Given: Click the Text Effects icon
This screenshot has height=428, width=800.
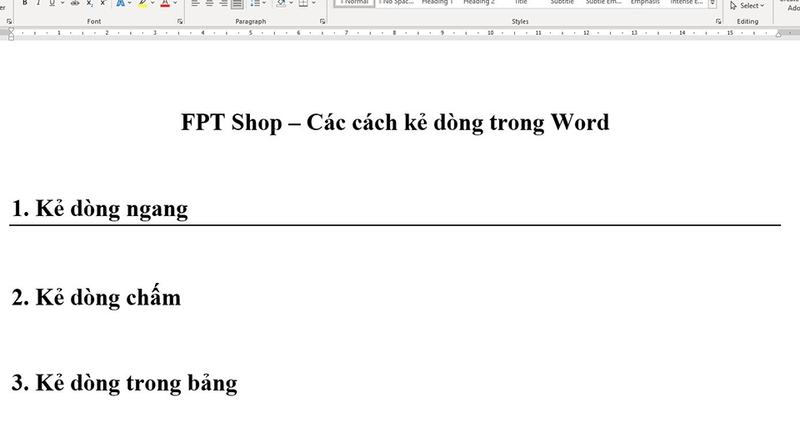Looking at the screenshot, I should (x=120, y=3).
